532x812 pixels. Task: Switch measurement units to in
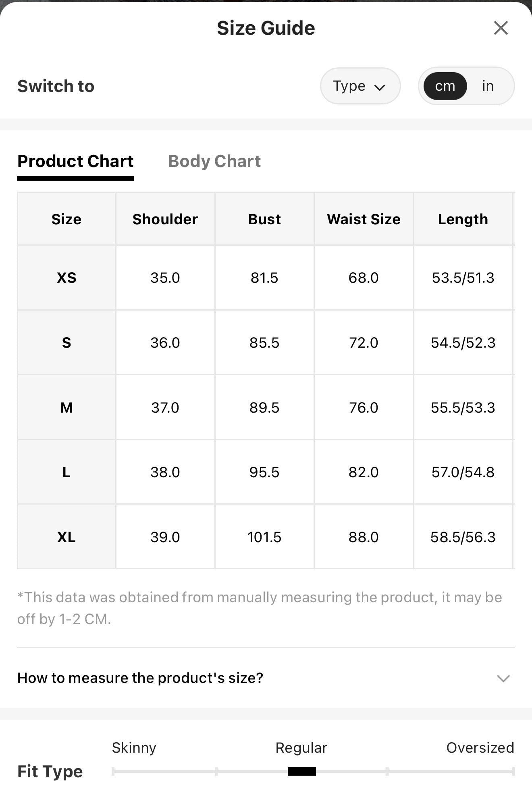click(488, 86)
